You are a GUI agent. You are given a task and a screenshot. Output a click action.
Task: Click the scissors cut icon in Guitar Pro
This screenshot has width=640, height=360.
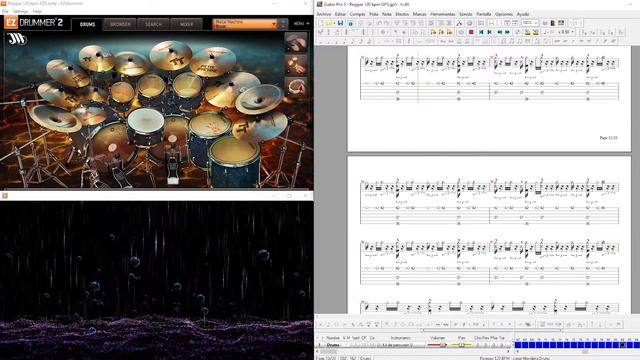coord(459,23)
